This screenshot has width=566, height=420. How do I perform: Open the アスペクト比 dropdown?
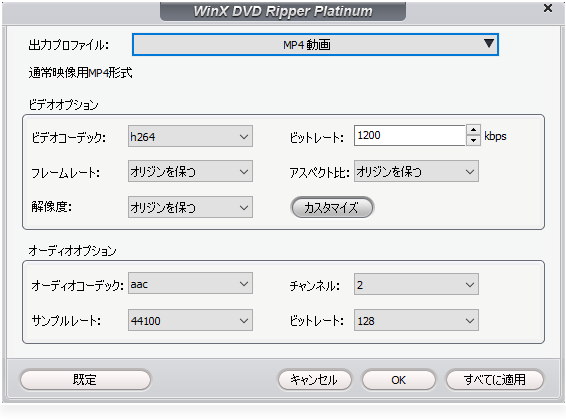416,171
